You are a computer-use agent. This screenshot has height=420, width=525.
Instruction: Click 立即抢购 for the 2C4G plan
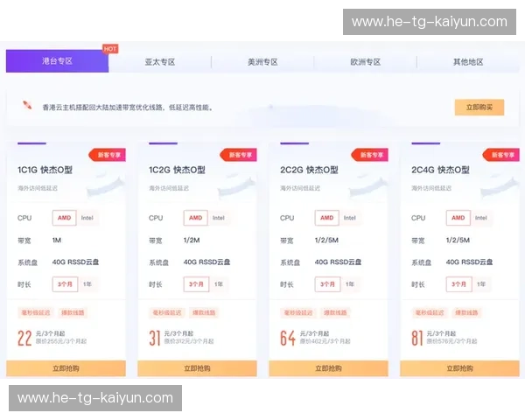click(459, 368)
